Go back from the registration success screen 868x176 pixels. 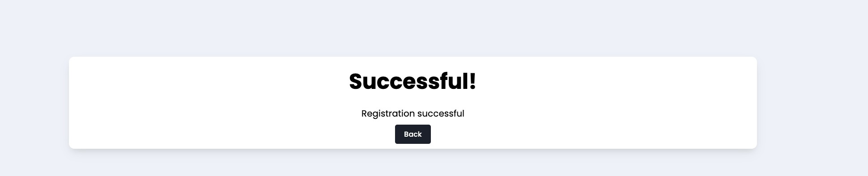click(413, 134)
